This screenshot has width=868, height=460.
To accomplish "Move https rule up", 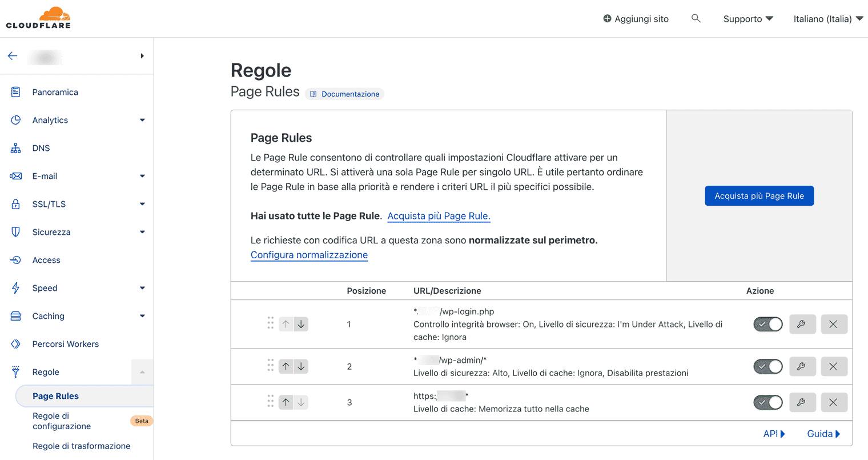I will (286, 402).
